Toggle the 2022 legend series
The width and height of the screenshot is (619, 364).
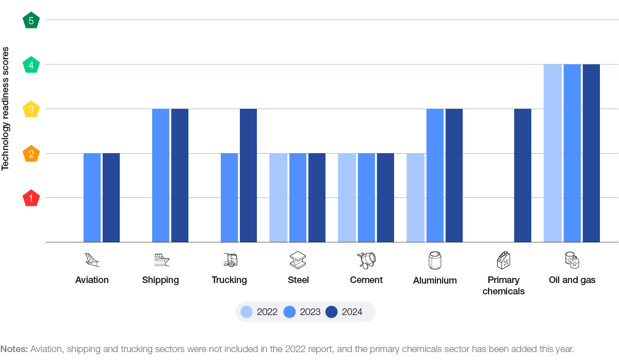coord(259,312)
